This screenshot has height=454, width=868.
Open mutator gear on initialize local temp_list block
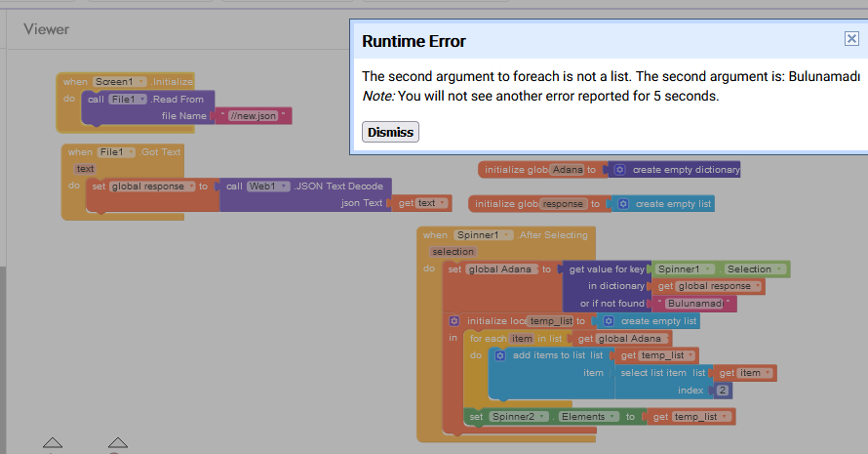454,321
